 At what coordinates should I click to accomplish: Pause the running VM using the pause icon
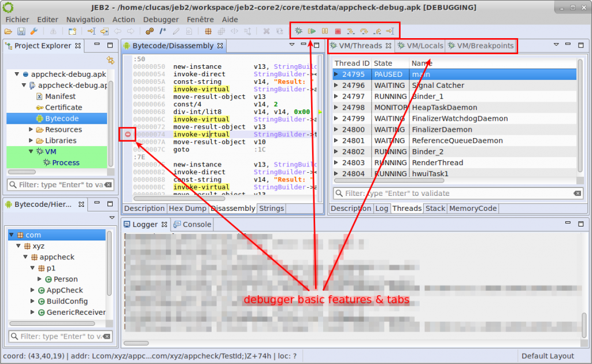pyautogui.click(x=324, y=31)
